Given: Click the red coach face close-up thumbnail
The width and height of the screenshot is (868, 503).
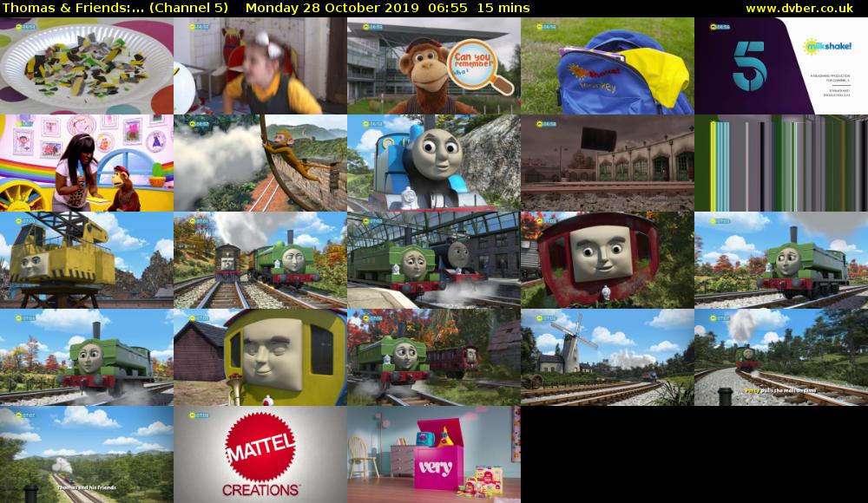Looking at the screenshot, I should 608,260.
